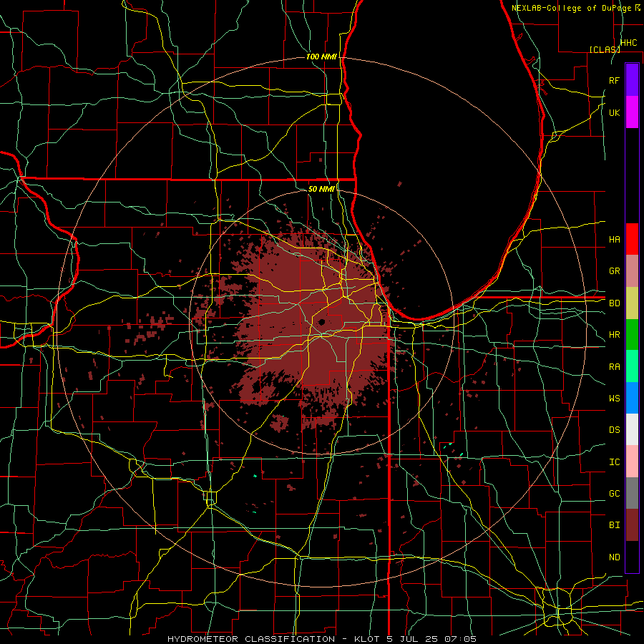Click the HR green legend swatch

click(632, 334)
